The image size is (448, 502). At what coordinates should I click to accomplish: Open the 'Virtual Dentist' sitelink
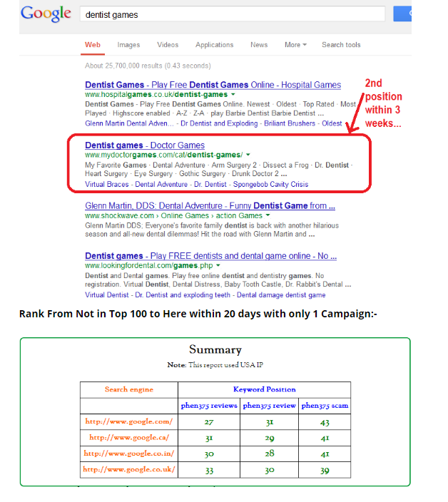(x=106, y=295)
